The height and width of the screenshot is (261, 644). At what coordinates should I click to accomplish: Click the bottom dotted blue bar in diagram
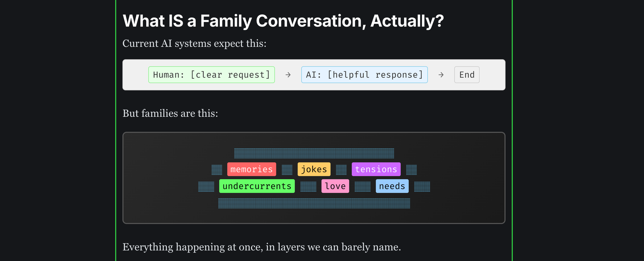click(314, 203)
